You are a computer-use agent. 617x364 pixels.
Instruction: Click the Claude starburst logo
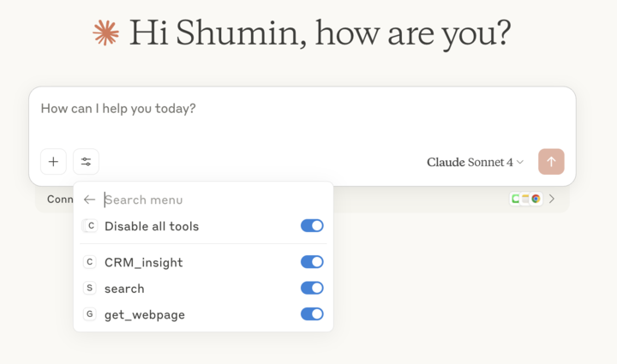(x=106, y=33)
